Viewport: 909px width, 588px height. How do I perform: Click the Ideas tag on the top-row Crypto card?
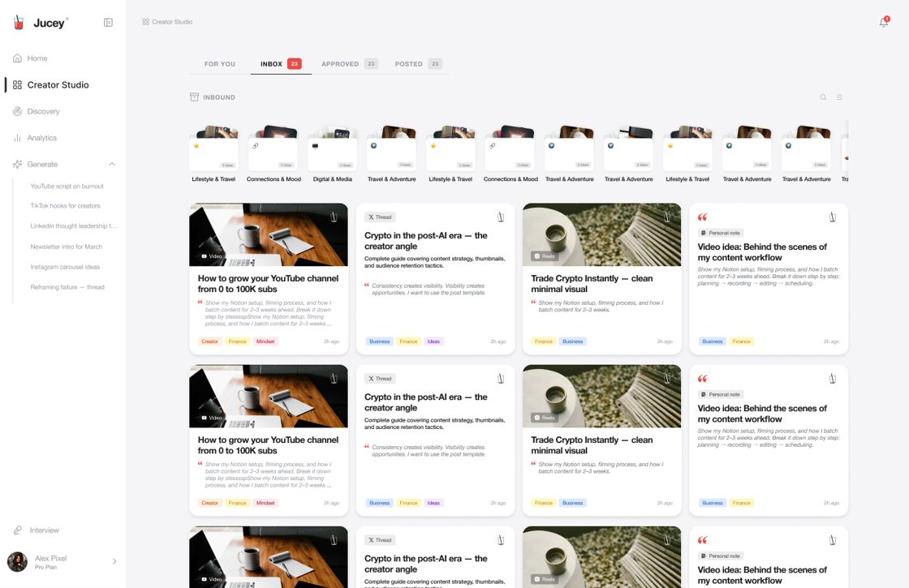(x=433, y=341)
